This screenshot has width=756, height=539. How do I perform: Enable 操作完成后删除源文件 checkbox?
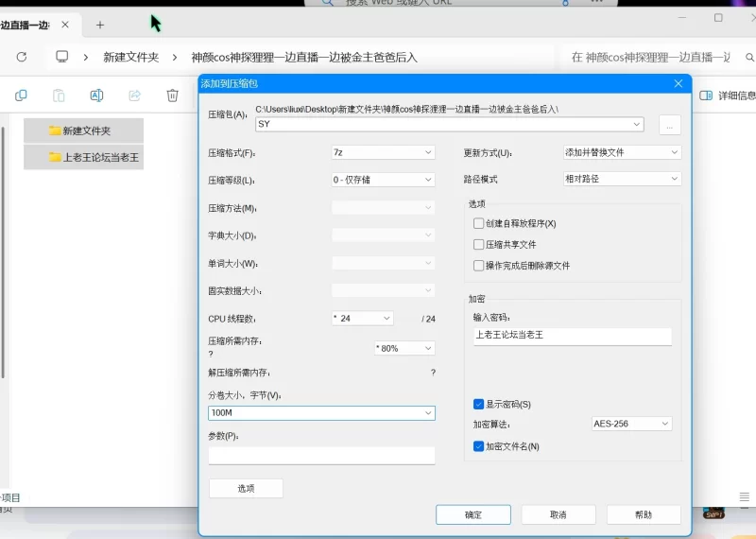point(478,266)
